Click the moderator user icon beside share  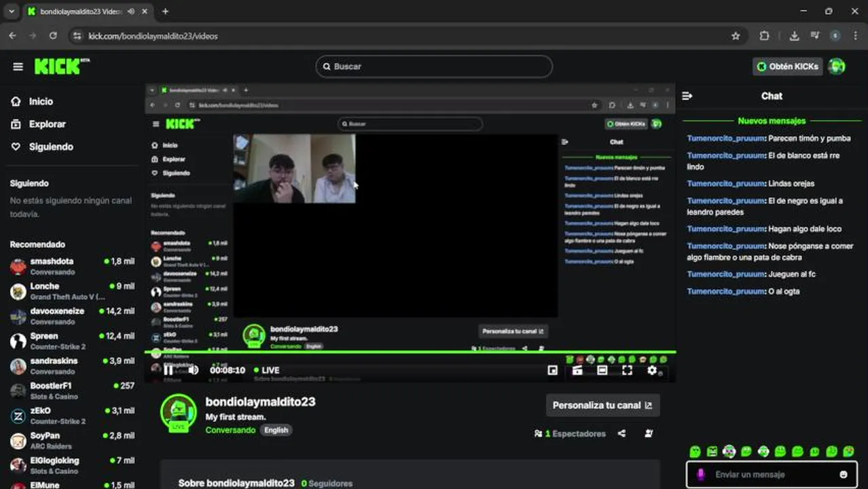649,433
